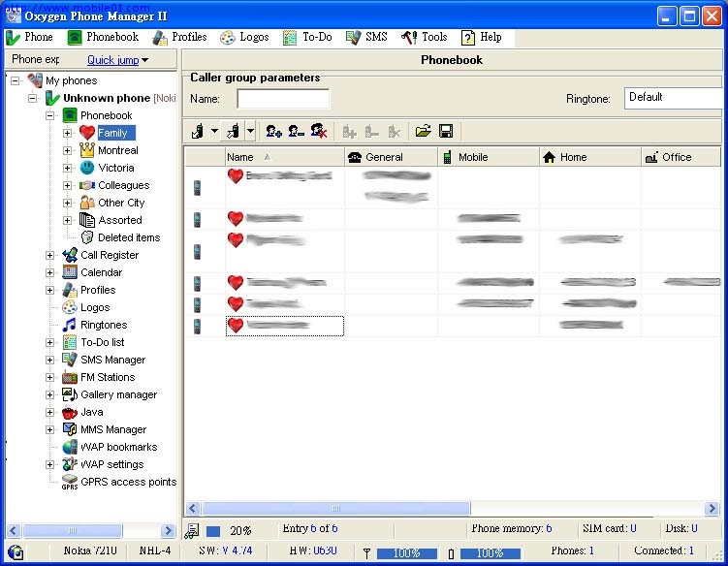Collapse the Unknown phone node
The width and height of the screenshot is (728, 566).
[33, 99]
